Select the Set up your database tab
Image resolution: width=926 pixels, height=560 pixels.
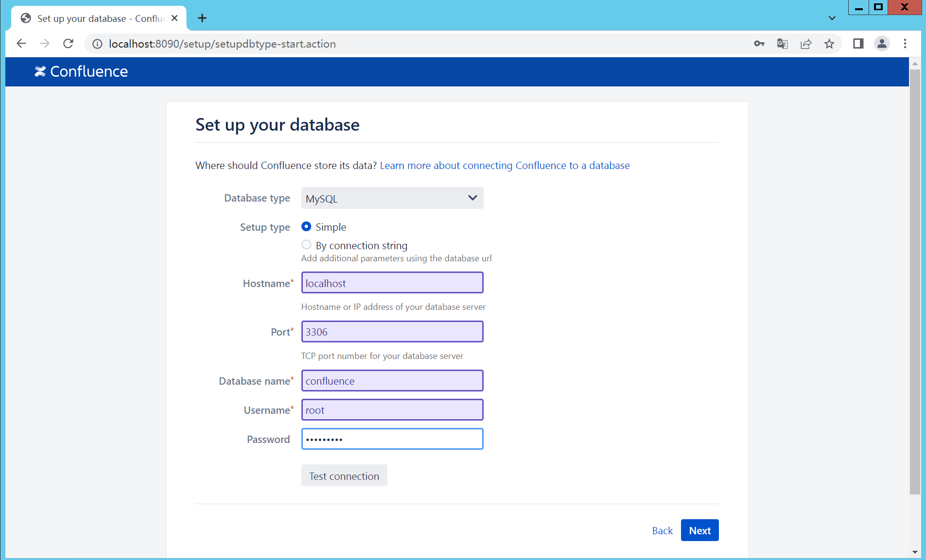pyautogui.click(x=99, y=18)
